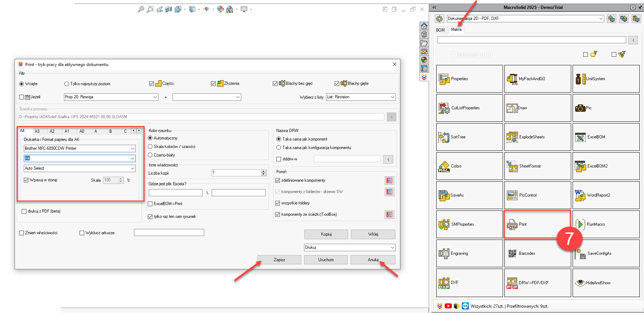Enable the Jeżeli condition checkbox
Viewport: 644px width, 313px height.
[22, 97]
